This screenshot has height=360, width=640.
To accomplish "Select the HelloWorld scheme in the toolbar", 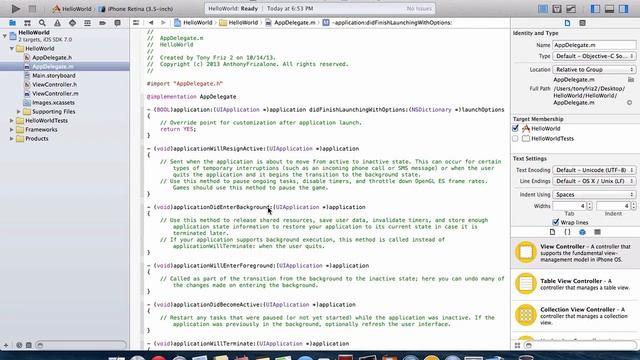I will tap(72, 9).
